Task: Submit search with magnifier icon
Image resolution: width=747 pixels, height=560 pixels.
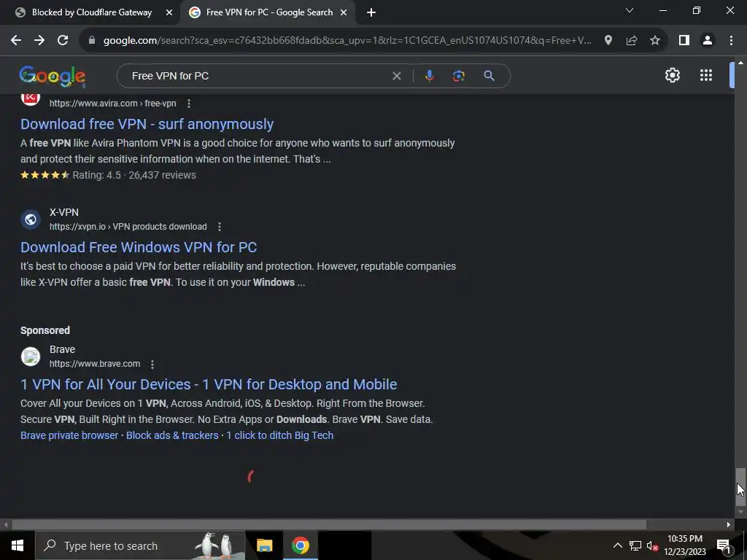Action: pos(489,76)
